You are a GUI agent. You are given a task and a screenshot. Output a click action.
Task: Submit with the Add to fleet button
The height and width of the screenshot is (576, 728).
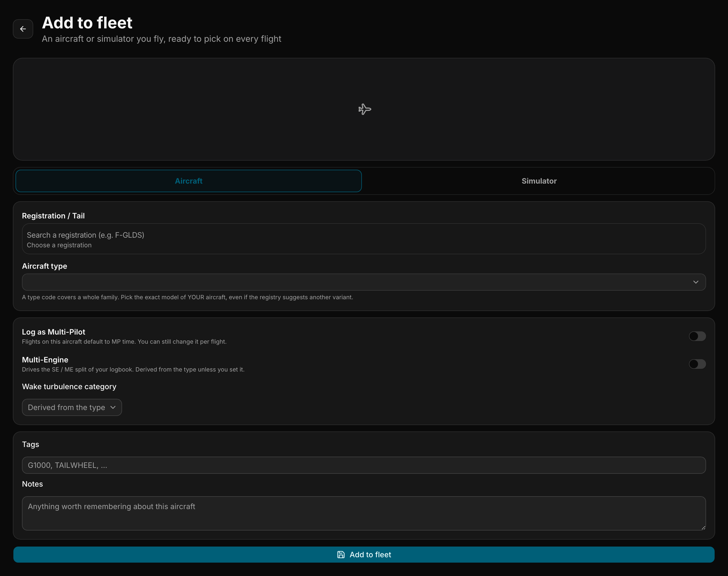pyautogui.click(x=364, y=555)
